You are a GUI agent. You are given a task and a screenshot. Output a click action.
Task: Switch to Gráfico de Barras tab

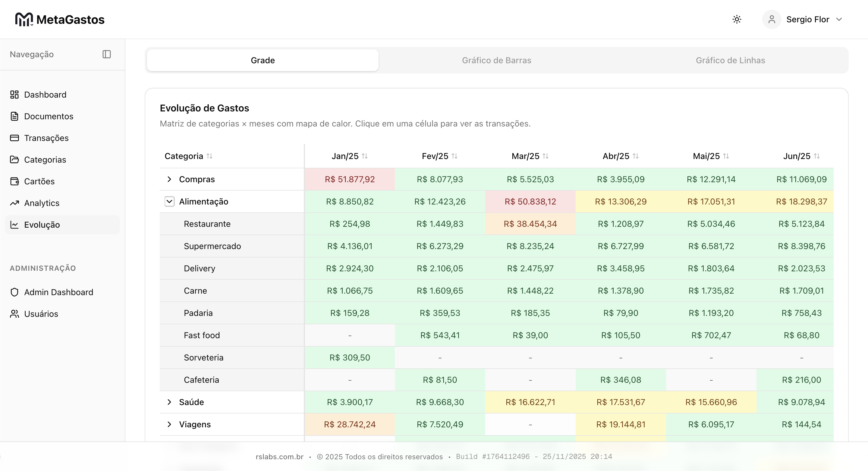click(496, 60)
